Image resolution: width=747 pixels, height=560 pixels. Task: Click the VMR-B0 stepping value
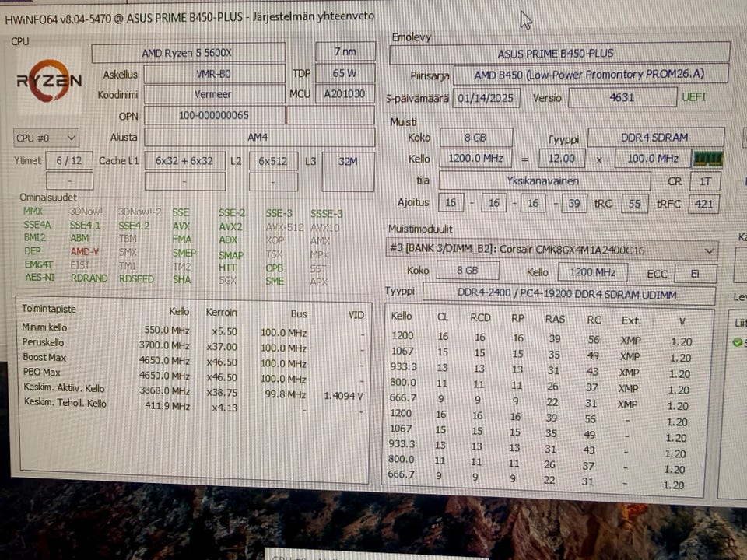click(214, 74)
